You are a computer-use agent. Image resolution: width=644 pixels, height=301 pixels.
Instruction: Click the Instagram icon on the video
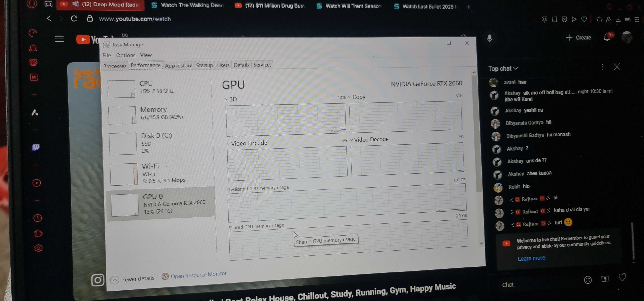click(x=98, y=280)
